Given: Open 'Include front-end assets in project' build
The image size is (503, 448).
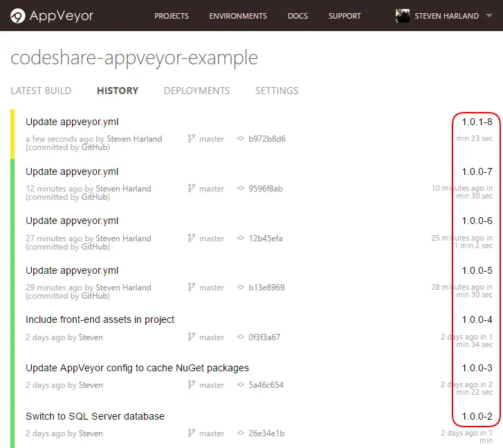Looking at the screenshot, I should click(100, 319).
